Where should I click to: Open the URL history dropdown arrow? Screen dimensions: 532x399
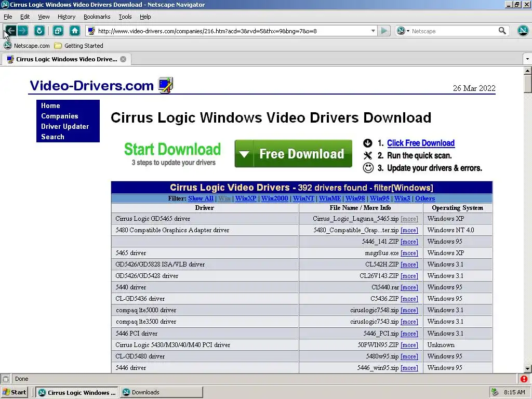[373, 31]
